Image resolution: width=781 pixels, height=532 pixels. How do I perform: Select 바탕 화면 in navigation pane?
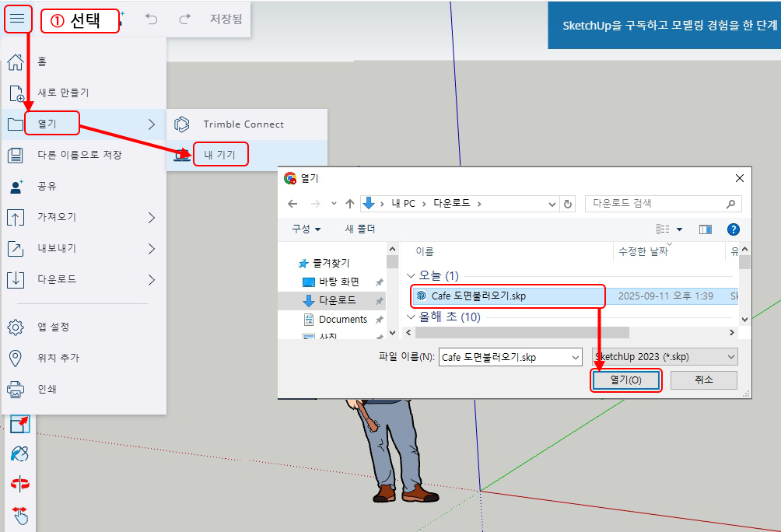(x=339, y=282)
